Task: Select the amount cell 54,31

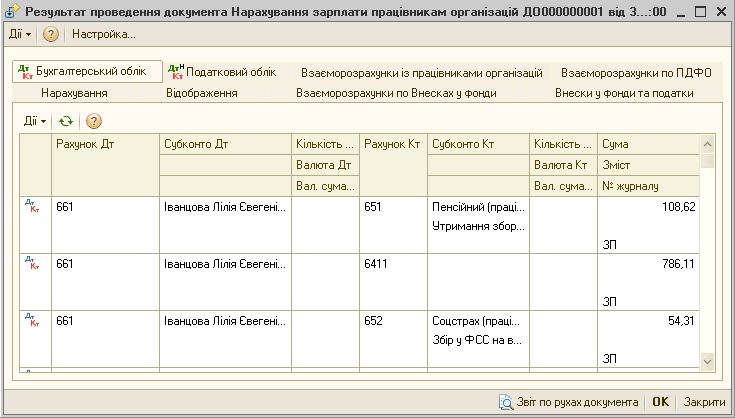Action: tap(648, 321)
